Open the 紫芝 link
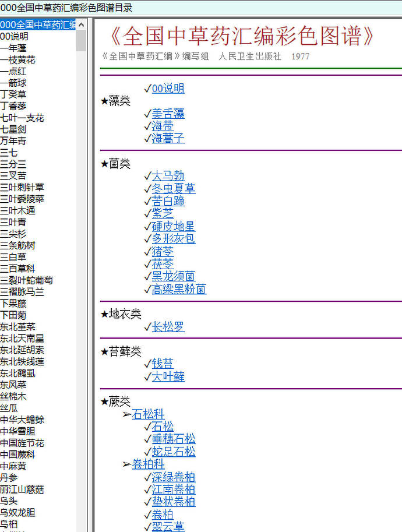Viewport: 402px width, 532px height. coord(163,213)
